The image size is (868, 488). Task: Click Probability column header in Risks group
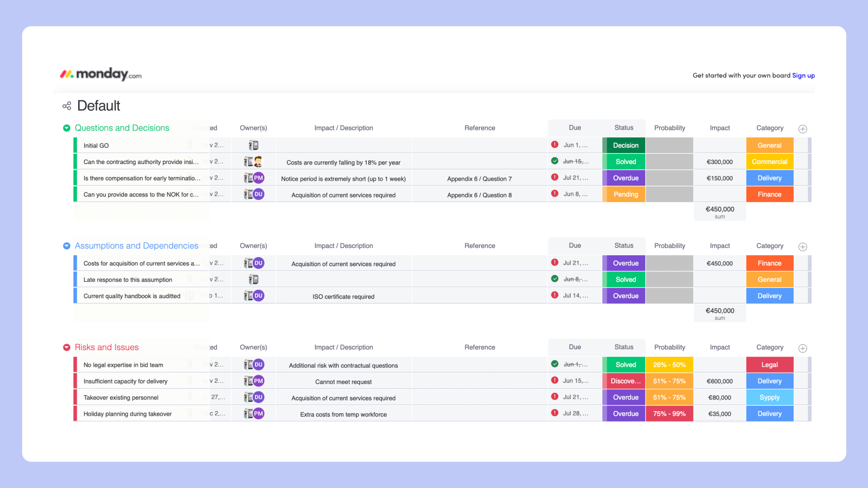tap(669, 347)
